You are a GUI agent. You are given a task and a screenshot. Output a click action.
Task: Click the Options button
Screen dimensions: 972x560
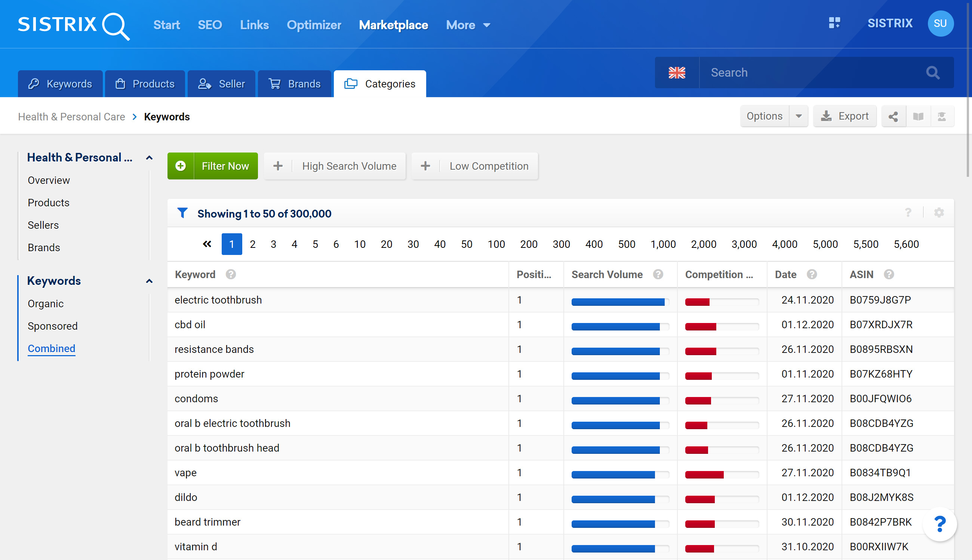point(765,117)
